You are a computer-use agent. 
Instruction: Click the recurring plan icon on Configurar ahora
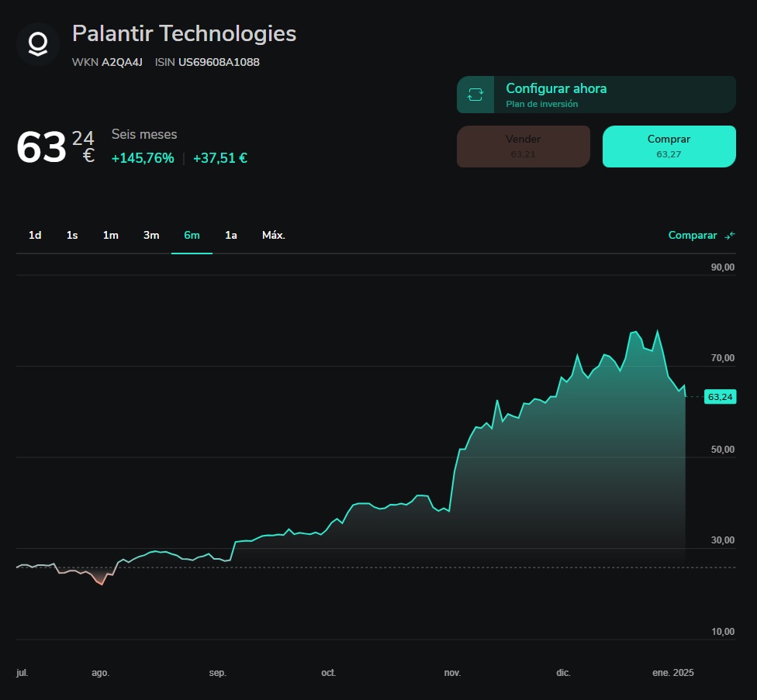pyautogui.click(x=475, y=93)
